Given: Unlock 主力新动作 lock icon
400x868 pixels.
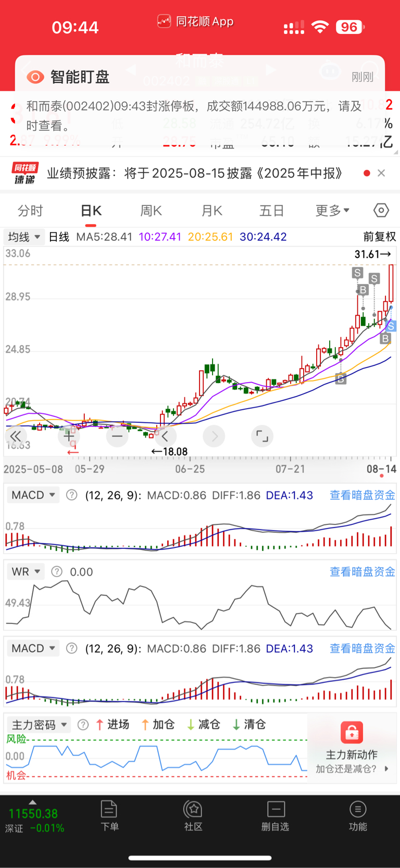Looking at the screenshot, I should tap(352, 732).
